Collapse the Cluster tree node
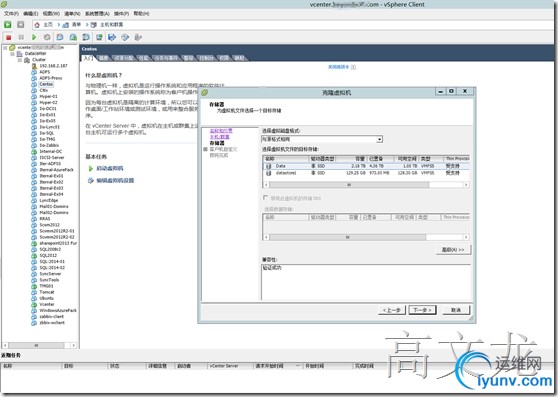Image resolution: width=558 pixels, height=397 pixels. point(20,60)
